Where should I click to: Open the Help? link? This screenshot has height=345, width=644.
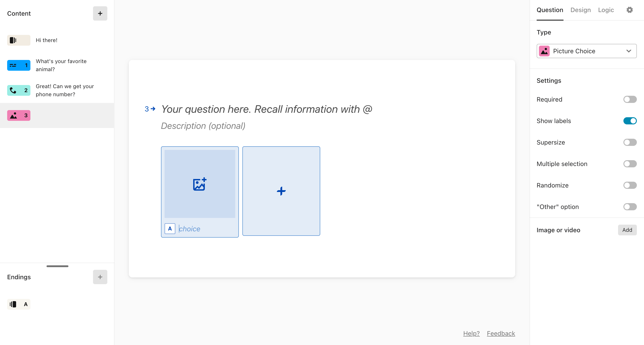[x=471, y=334]
